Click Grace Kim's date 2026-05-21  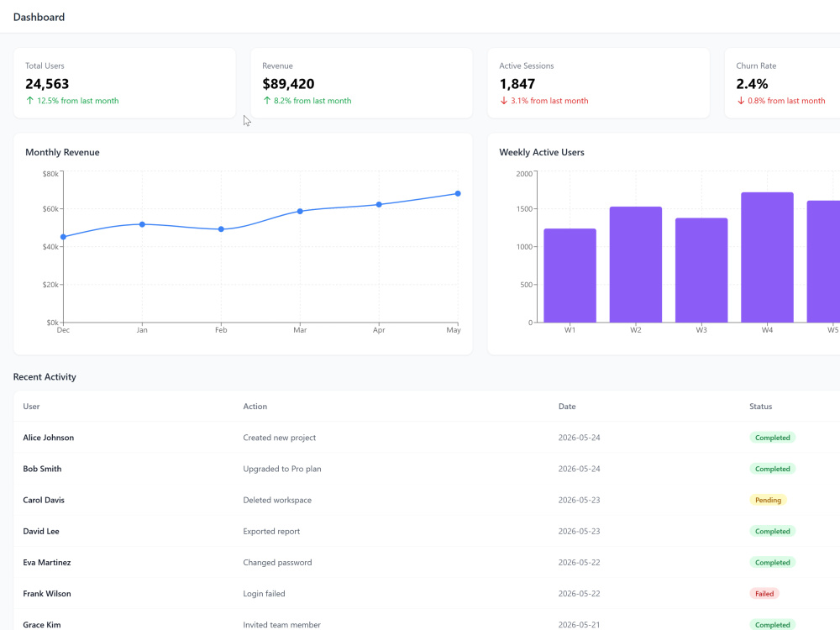tap(579, 625)
